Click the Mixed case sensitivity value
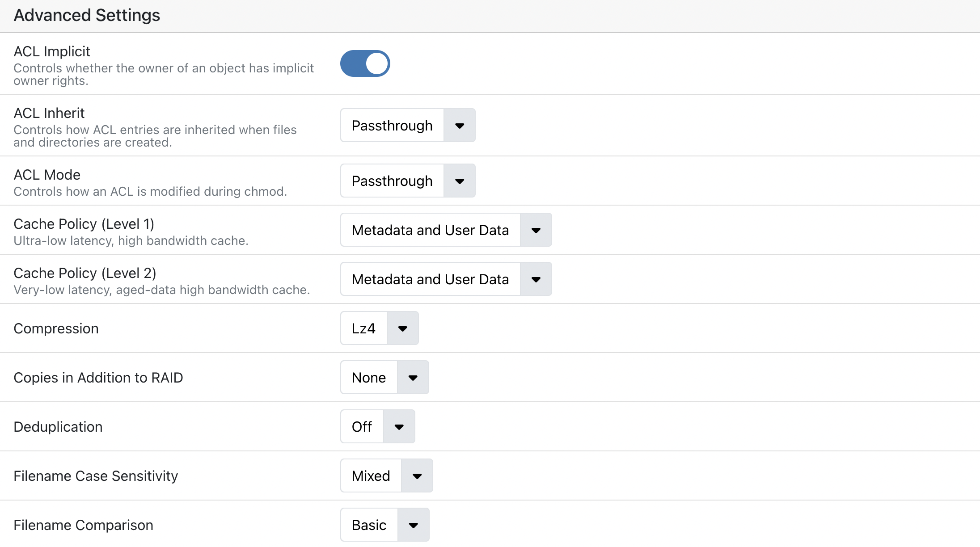The width and height of the screenshot is (980, 547). (371, 476)
